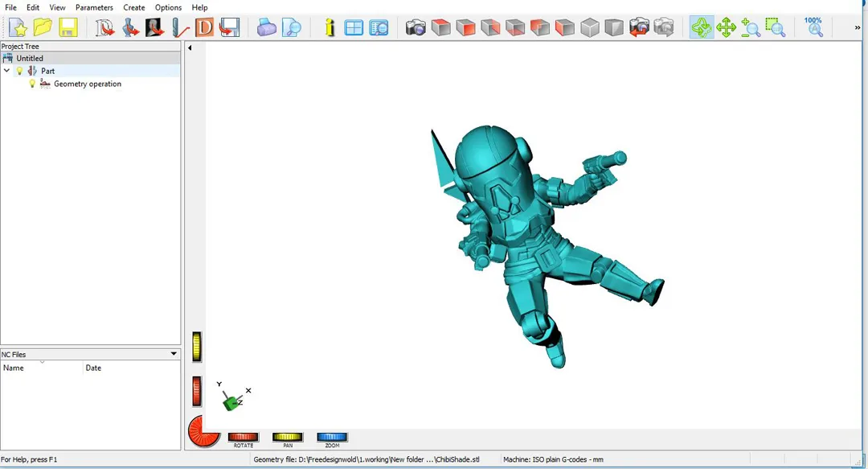
Task: Collapse the Part tree node
Action: point(7,71)
